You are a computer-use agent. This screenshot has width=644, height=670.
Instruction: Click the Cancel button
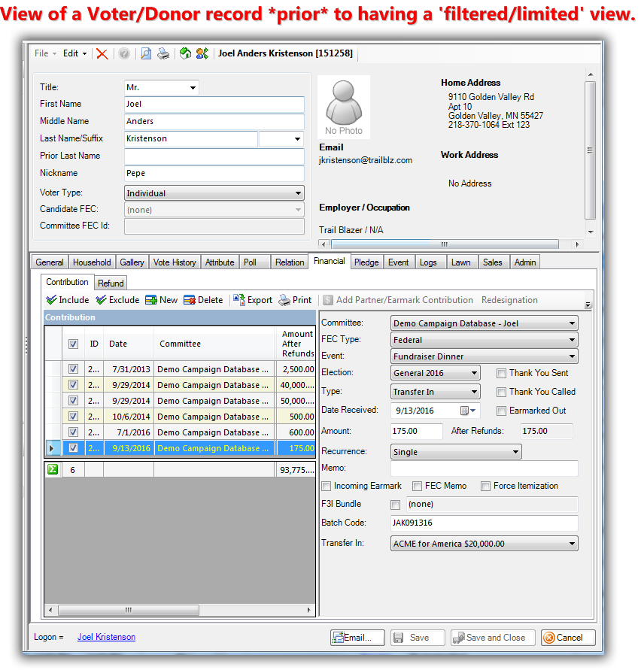point(568,638)
